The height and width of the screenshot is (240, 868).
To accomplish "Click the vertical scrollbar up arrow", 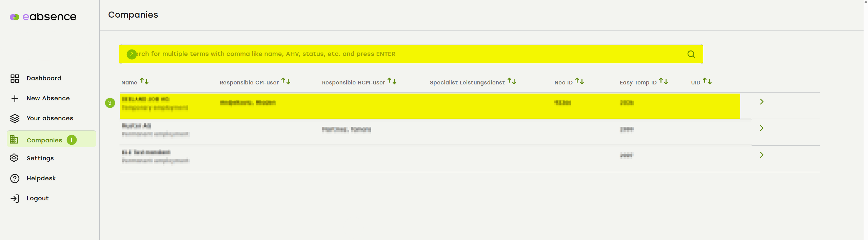I will [866, 2].
